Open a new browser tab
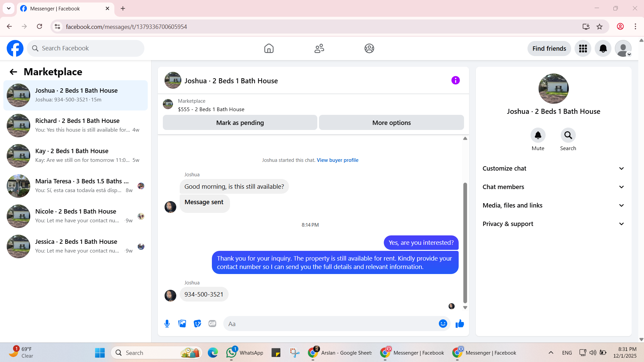Viewport: 644px width, 362px height. (123, 8)
